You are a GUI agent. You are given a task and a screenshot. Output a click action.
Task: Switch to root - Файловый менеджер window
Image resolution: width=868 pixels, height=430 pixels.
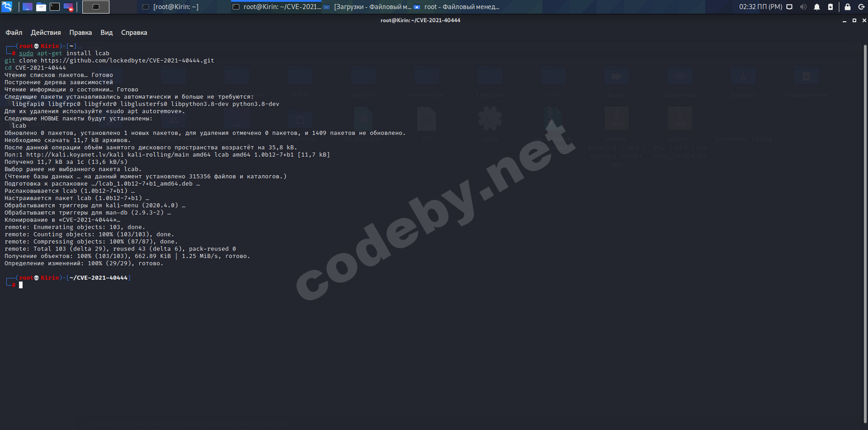457,7
